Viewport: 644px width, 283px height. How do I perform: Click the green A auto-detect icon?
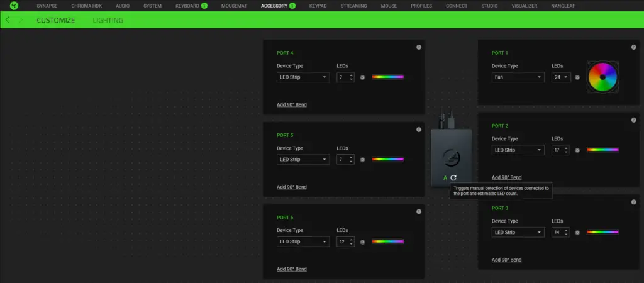coord(445,178)
